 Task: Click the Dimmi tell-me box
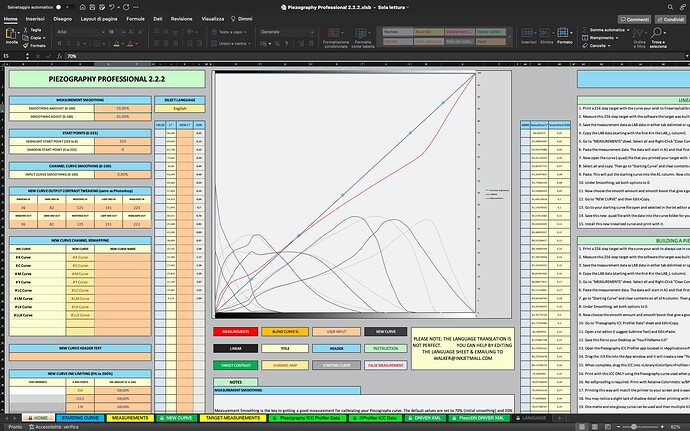[242, 19]
